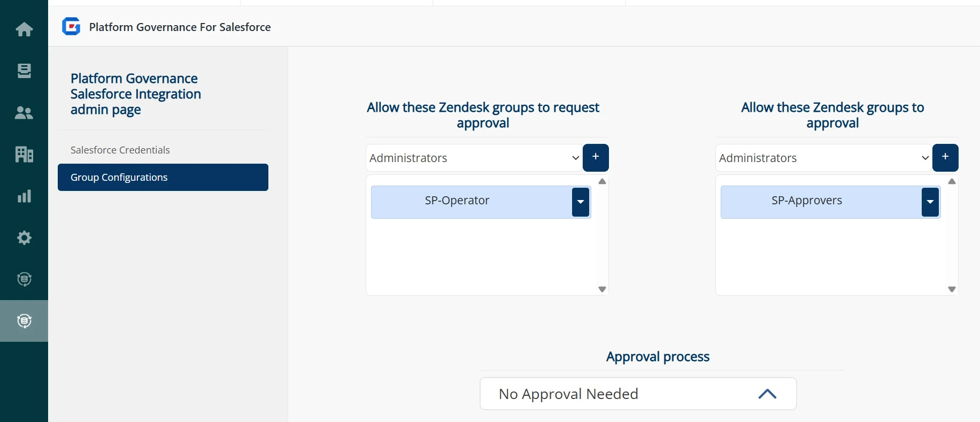Open the Organizations building icon
The width and height of the screenshot is (980, 422).
[24, 155]
